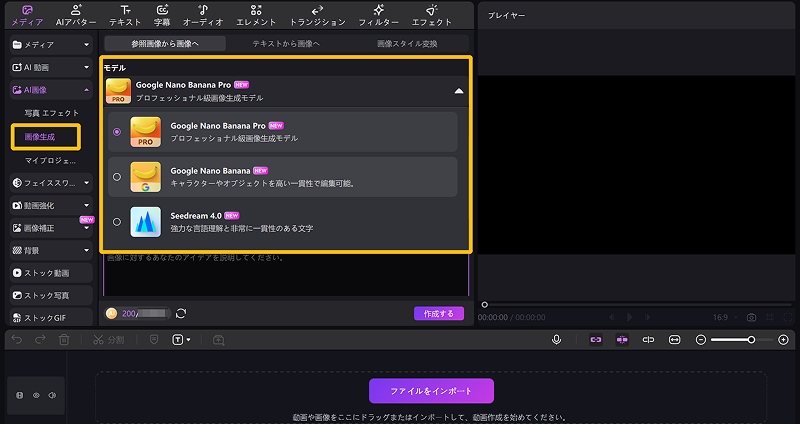Expand the 動画強化 category
The height and width of the screenshot is (424, 800).
pos(51,205)
